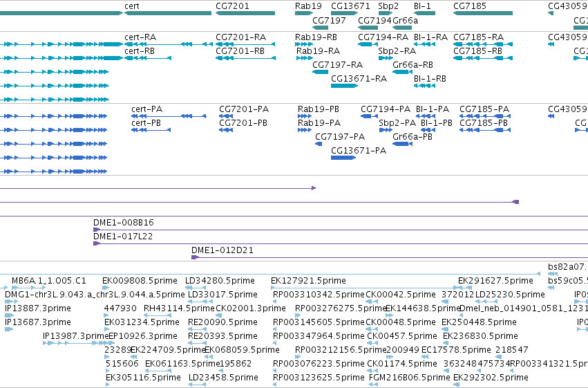This screenshot has height=388, width=588.
Task: Click the Gr66a gene label
Action: pyautogui.click(x=405, y=21)
